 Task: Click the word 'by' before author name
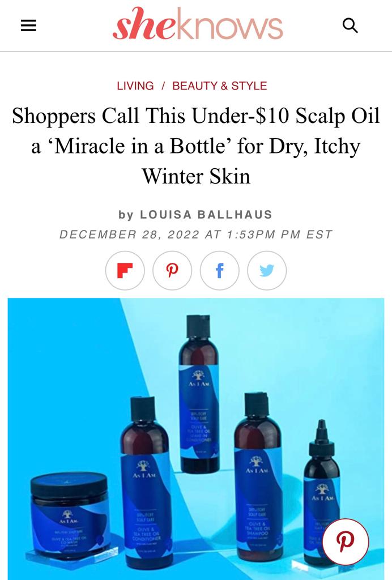click(x=126, y=215)
